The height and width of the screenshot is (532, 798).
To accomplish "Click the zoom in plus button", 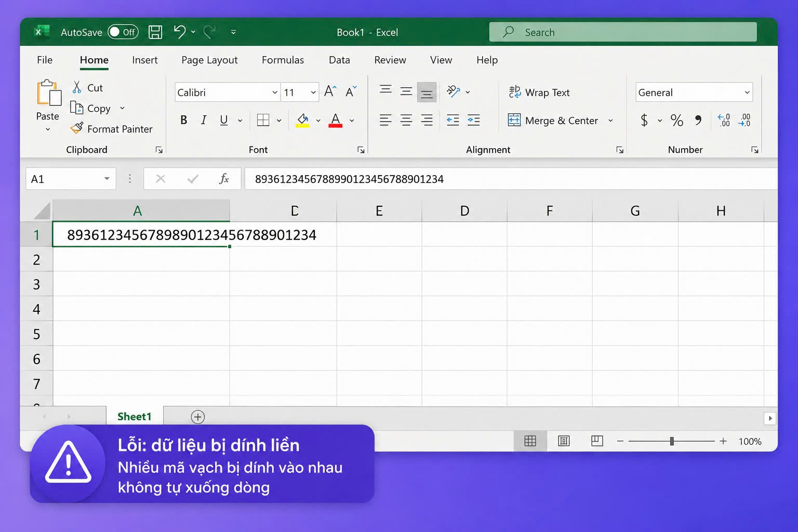I will (x=723, y=441).
